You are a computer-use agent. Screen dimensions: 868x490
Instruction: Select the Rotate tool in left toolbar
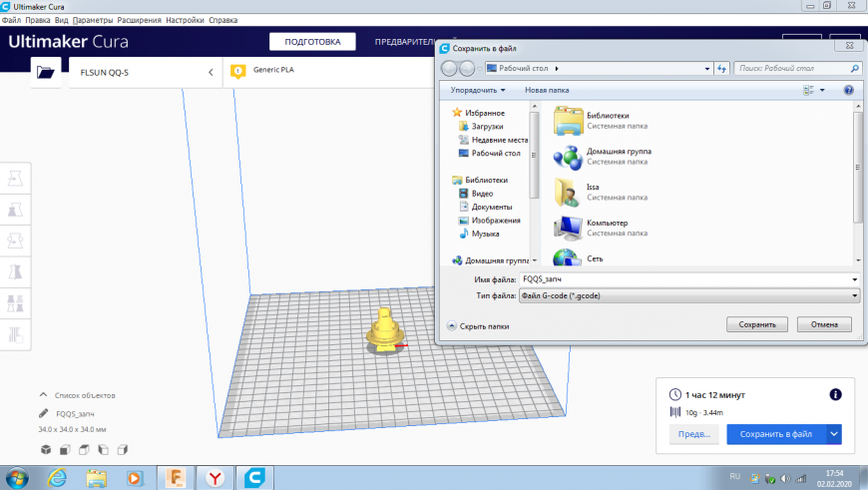(x=15, y=241)
